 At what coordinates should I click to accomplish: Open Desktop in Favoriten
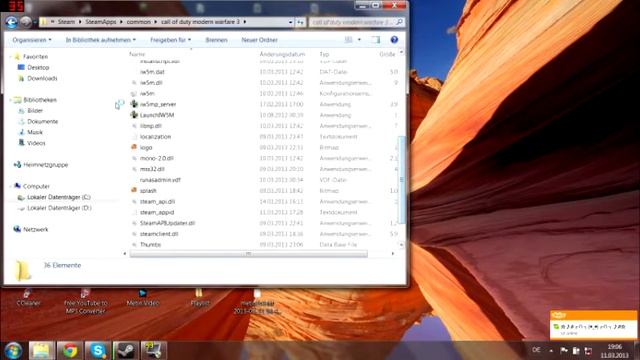[38, 67]
